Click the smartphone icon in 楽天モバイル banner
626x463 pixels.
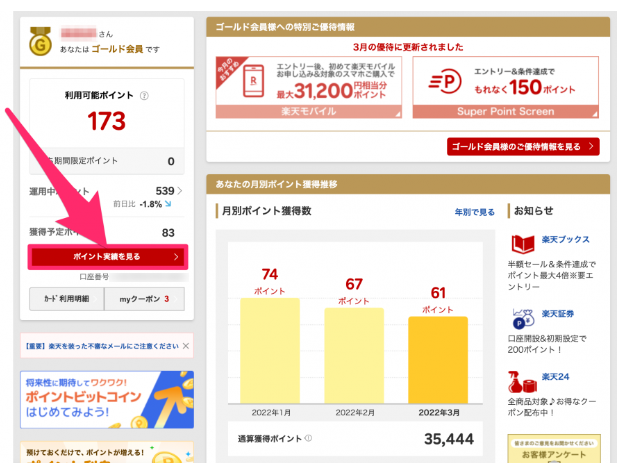tap(254, 81)
